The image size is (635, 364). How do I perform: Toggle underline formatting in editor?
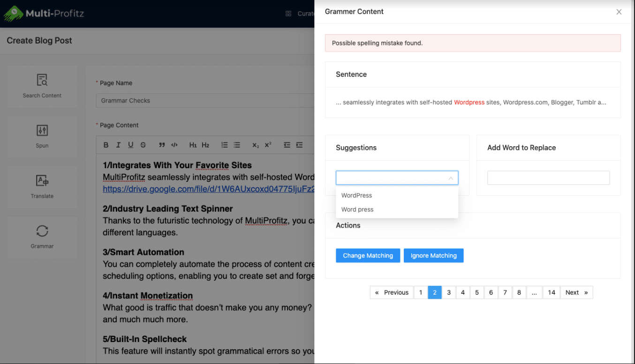(x=130, y=145)
